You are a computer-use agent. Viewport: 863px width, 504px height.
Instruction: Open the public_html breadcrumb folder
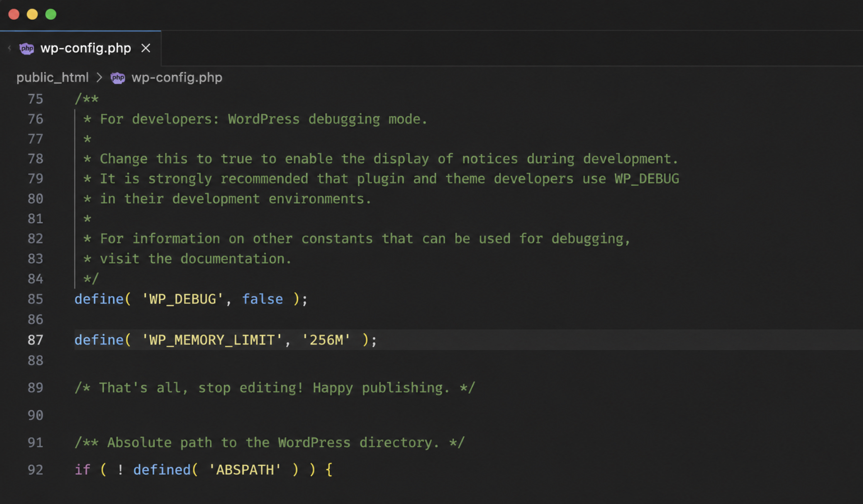click(x=52, y=77)
